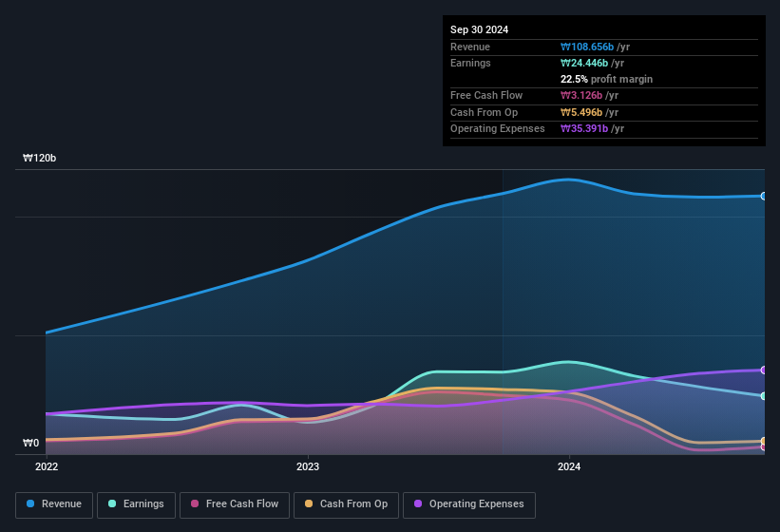The width and height of the screenshot is (780, 532).
Task: Click the ₩0 y-axis label
Action: [x=30, y=443]
